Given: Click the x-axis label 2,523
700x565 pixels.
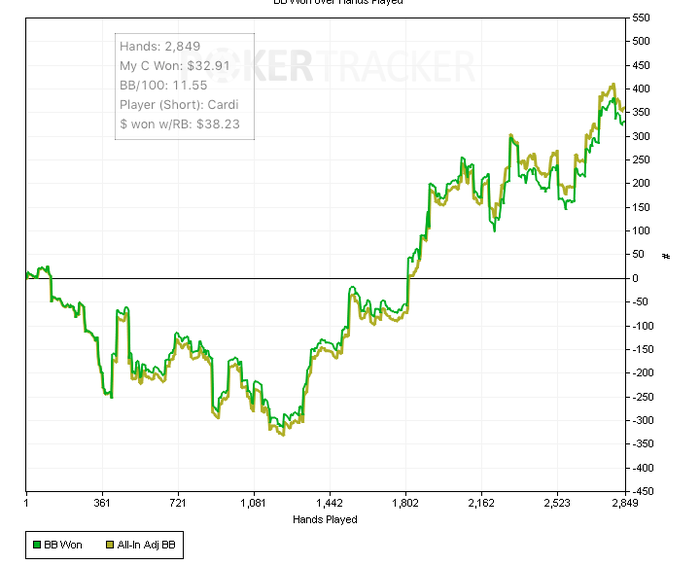Looking at the screenshot, I should 557,503.
